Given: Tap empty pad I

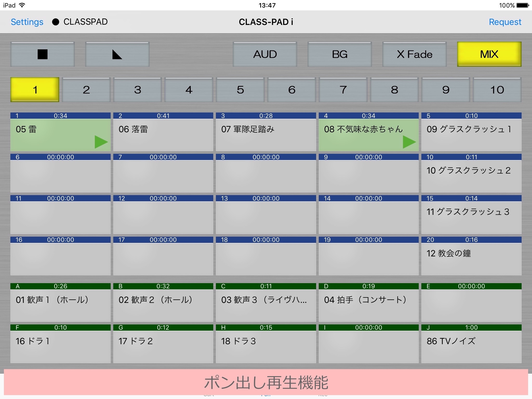Looking at the screenshot, I should click(369, 344).
